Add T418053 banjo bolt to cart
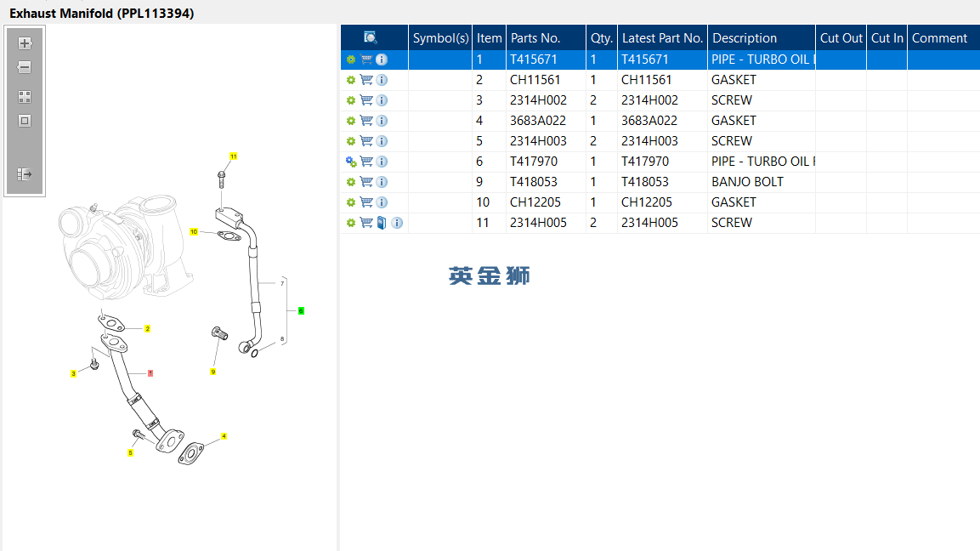Image resolution: width=980 pixels, height=551 pixels. tap(366, 182)
